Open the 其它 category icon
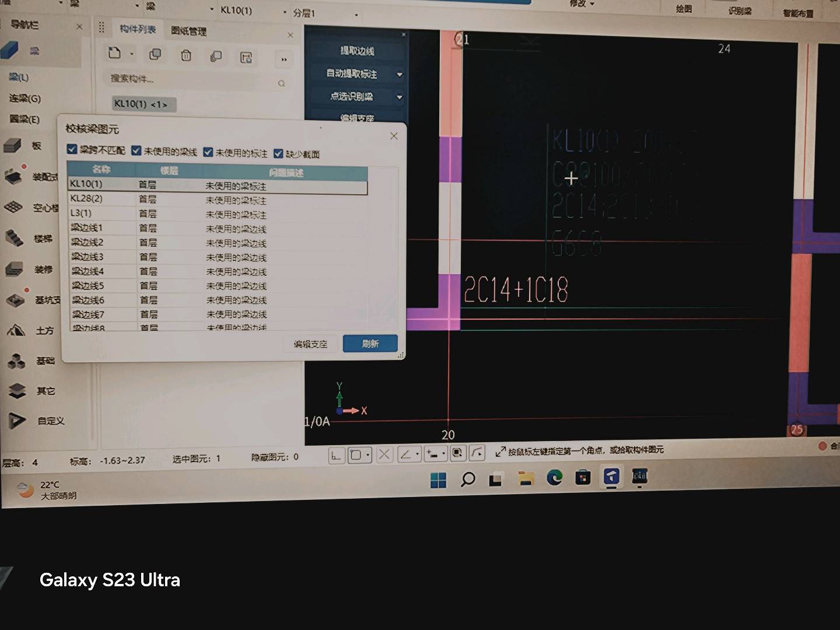 (17, 390)
